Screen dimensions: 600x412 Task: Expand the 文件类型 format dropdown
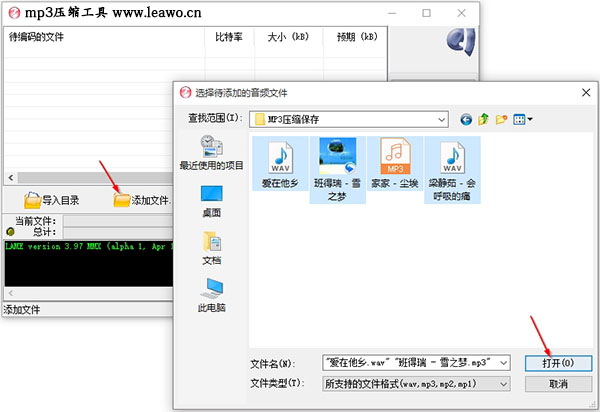pos(504,384)
